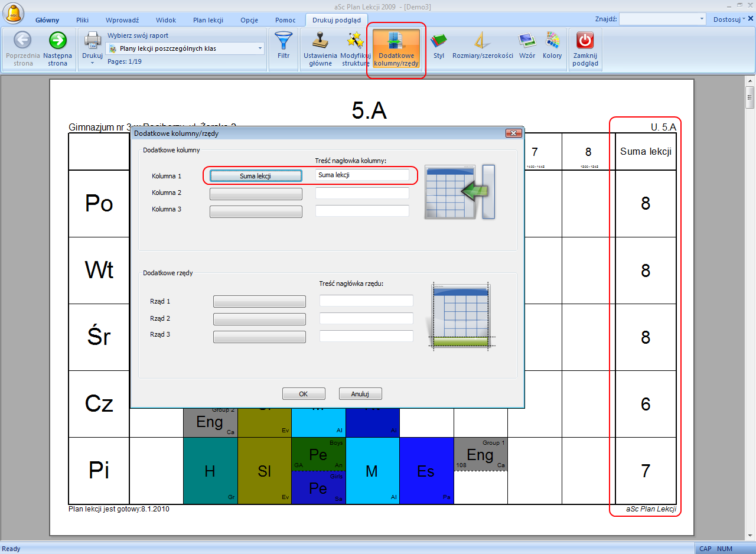756x554 pixels.
Task: Switch to the Pliki tab
Action: click(x=82, y=20)
